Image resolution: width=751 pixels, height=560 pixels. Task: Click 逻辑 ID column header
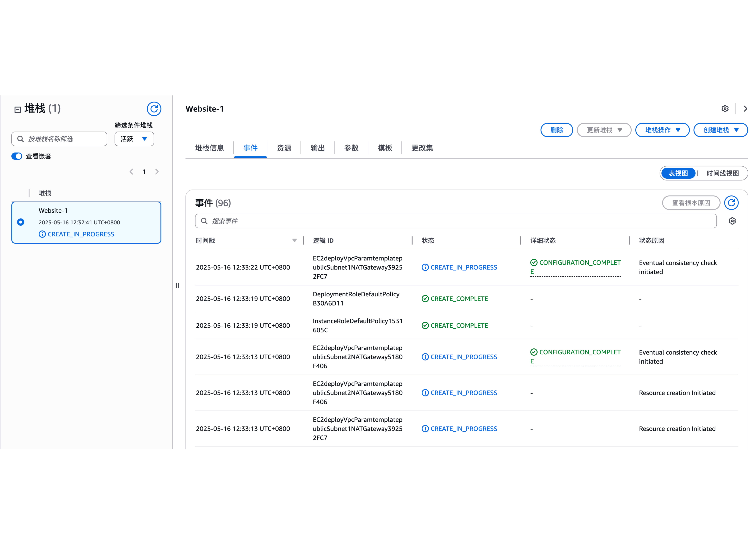click(x=323, y=241)
